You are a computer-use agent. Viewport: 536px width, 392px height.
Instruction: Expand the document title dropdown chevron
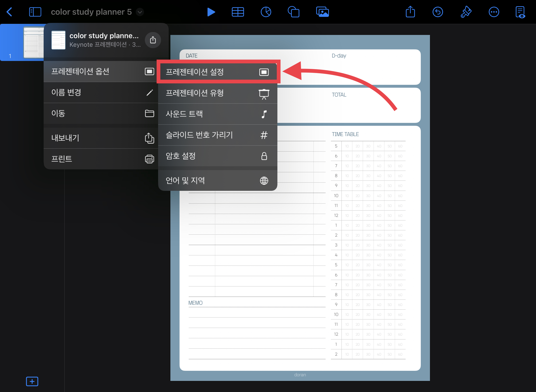(140, 12)
